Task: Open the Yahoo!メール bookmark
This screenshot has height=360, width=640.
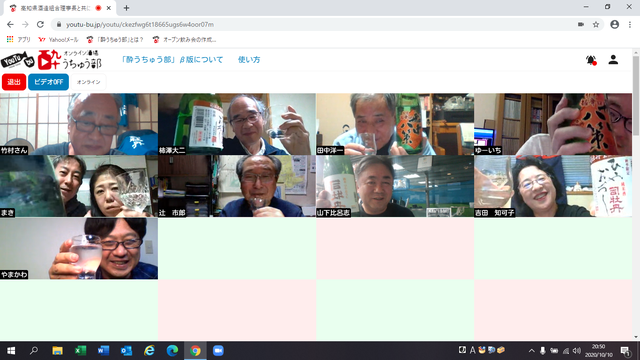Action: click(x=58, y=40)
